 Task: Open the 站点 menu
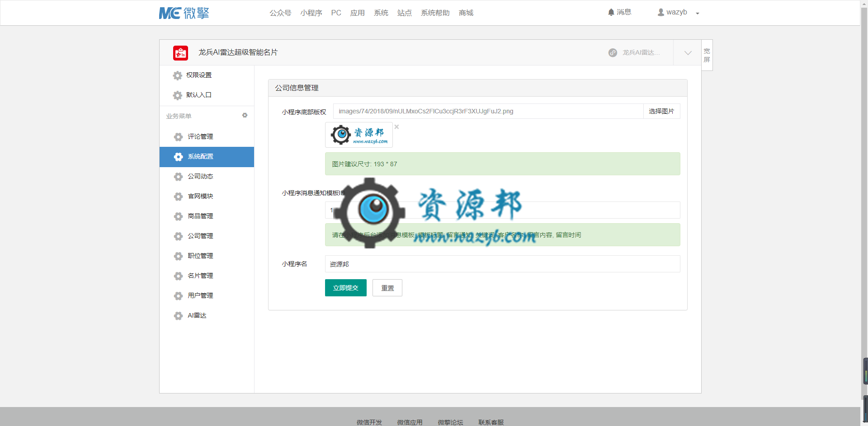pyautogui.click(x=404, y=13)
